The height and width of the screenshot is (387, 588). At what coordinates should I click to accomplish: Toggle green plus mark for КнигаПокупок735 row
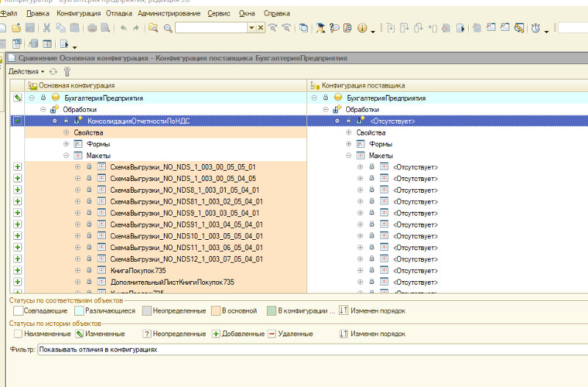coord(18,270)
